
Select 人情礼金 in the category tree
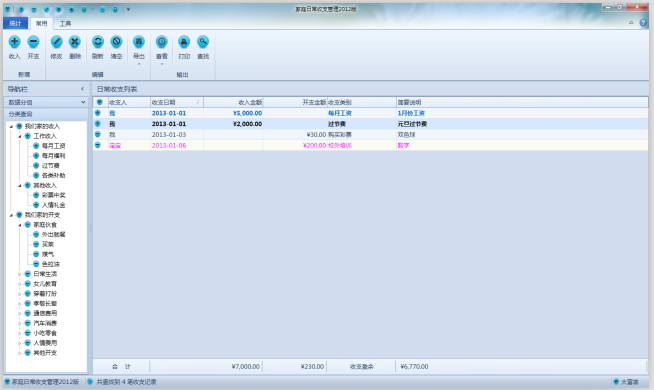pyautogui.click(x=53, y=205)
